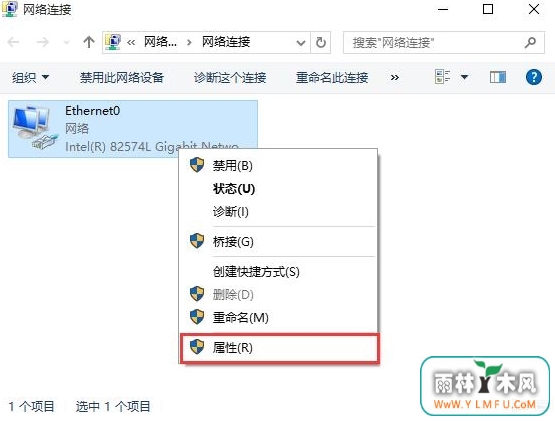The image size is (555, 421).
Task: Click 禁用此网络设备 toolbar button
Action: [122, 77]
